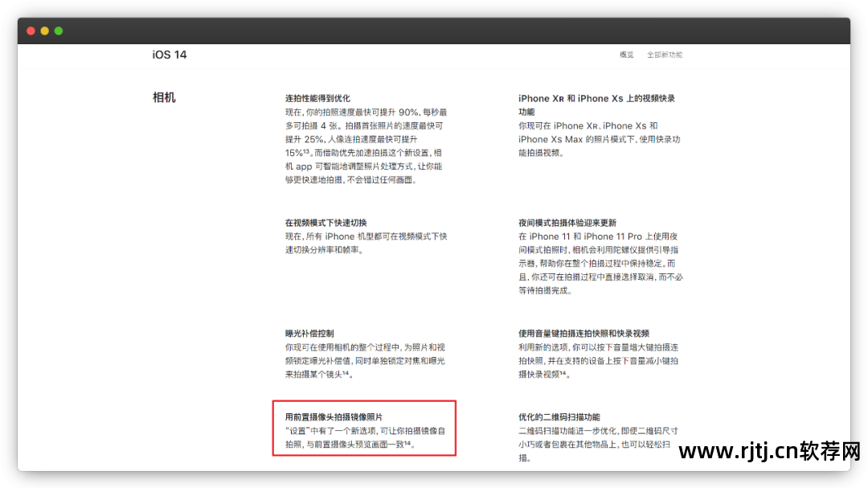Image resolution: width=868 pixels, height=488 pixels.
Task: Click the red close traffic light button
Action: [x=31, y=30]
